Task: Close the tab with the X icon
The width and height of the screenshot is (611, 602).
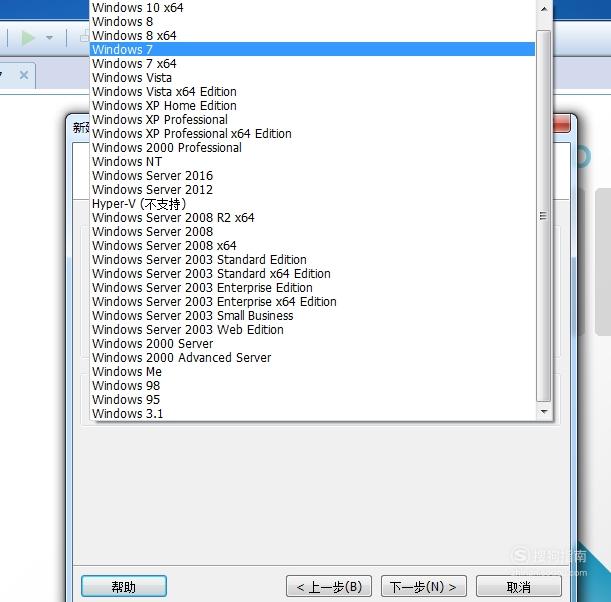Action: tap(24, 75)
